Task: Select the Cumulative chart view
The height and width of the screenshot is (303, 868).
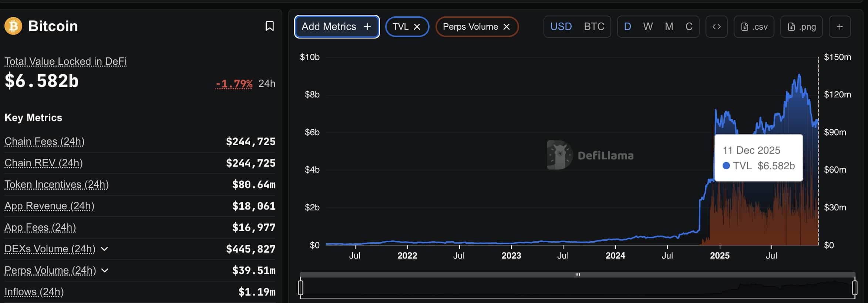Action: 689,26
